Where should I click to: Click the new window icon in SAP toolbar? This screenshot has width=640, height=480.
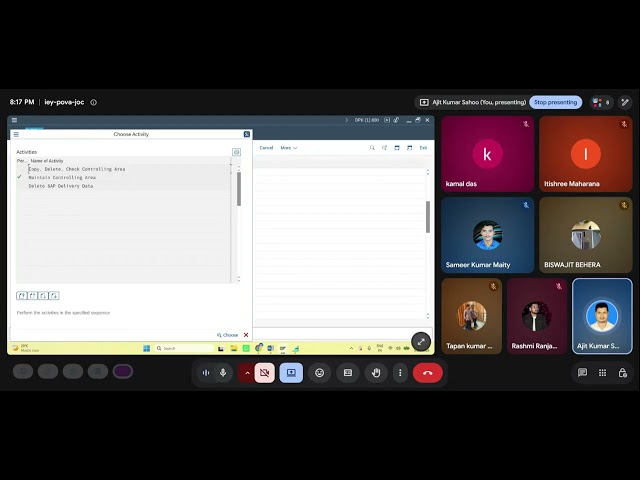[x=397, y=148]
